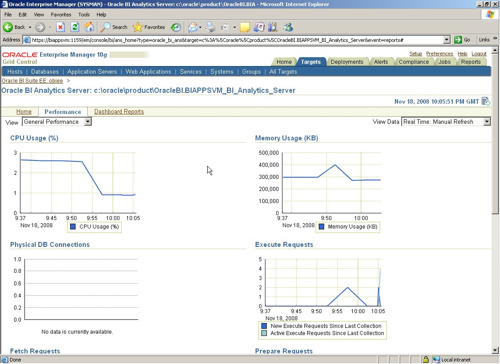Open the Edit menu
Image resolution: width=500 pixels, height=364 pixels.
point(23,15)
